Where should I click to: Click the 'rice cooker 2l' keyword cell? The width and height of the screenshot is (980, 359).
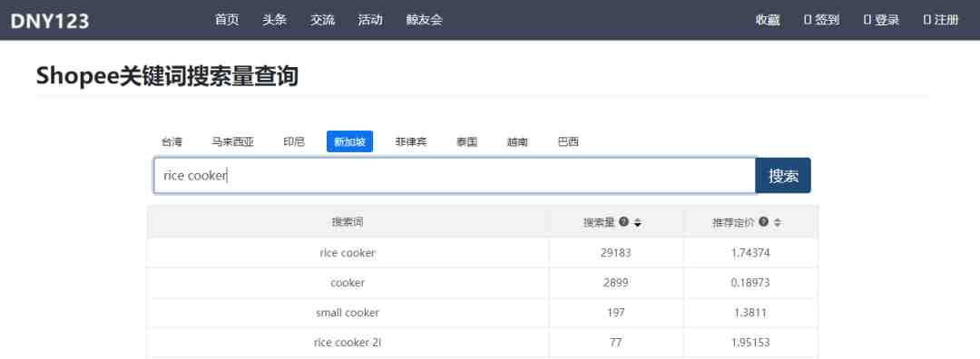click(348, 343)
